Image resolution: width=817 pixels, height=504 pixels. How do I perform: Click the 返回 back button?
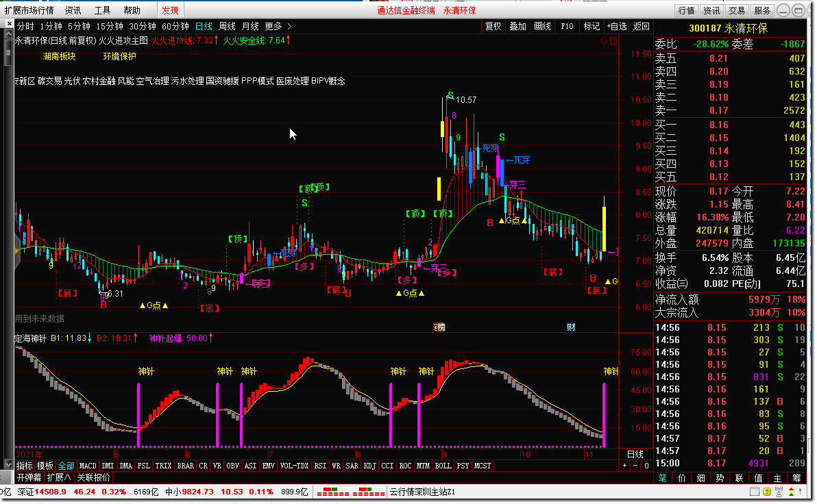click(x=641, y=26)
